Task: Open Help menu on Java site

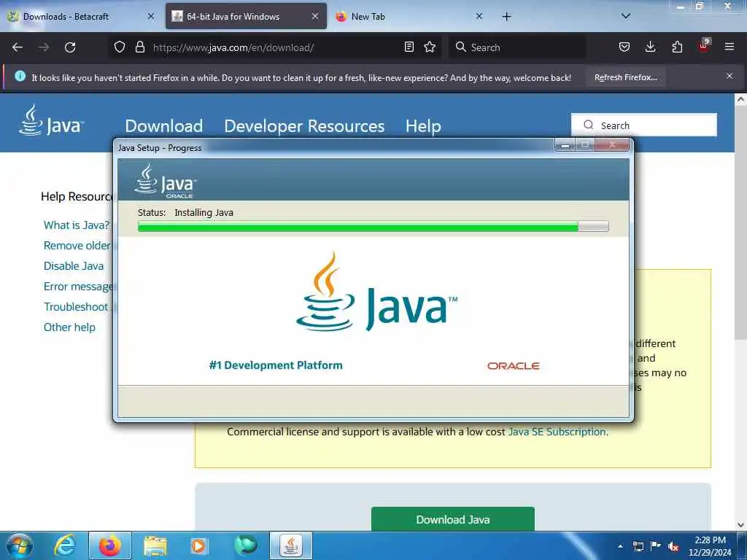Action: 423,125
